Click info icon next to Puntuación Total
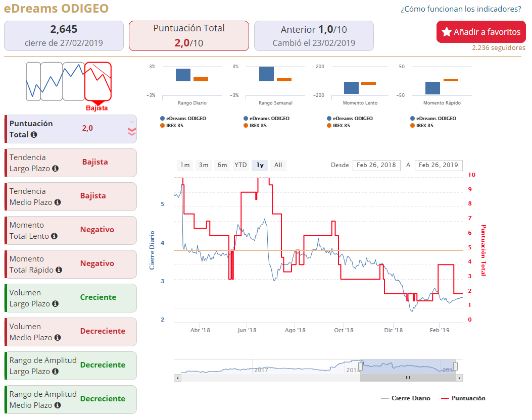This screenshot has width=532, height=420. pyautogui.click(x=34, y=135)
